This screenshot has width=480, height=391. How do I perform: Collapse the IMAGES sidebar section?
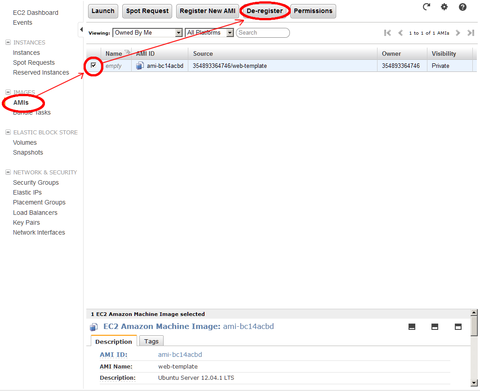8,92
